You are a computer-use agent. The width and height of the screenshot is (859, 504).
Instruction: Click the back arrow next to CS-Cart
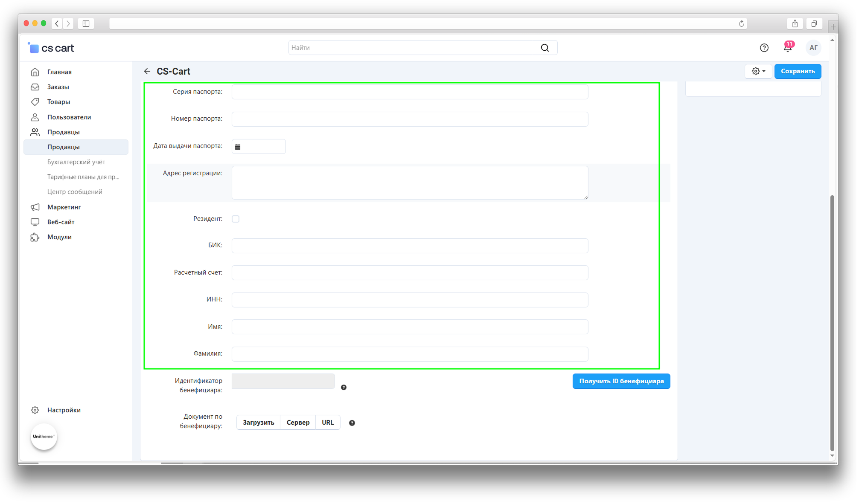click(x=147, y=71)
